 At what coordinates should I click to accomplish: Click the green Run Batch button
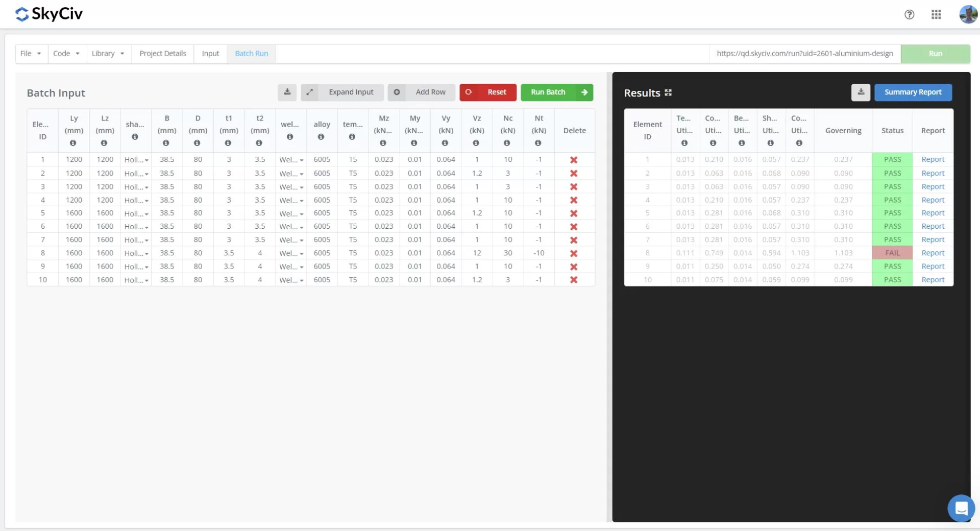556,92
